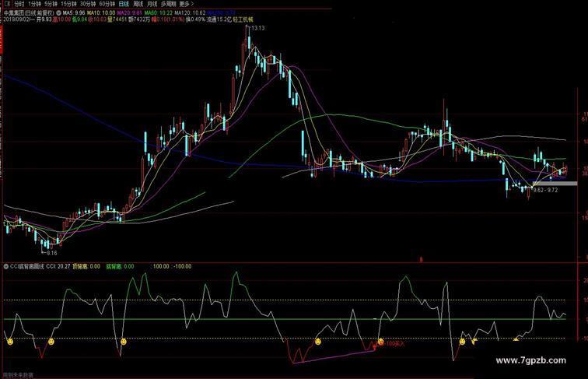
Task: Click the CCI: 20.27 reading
Action: point(58,266)
